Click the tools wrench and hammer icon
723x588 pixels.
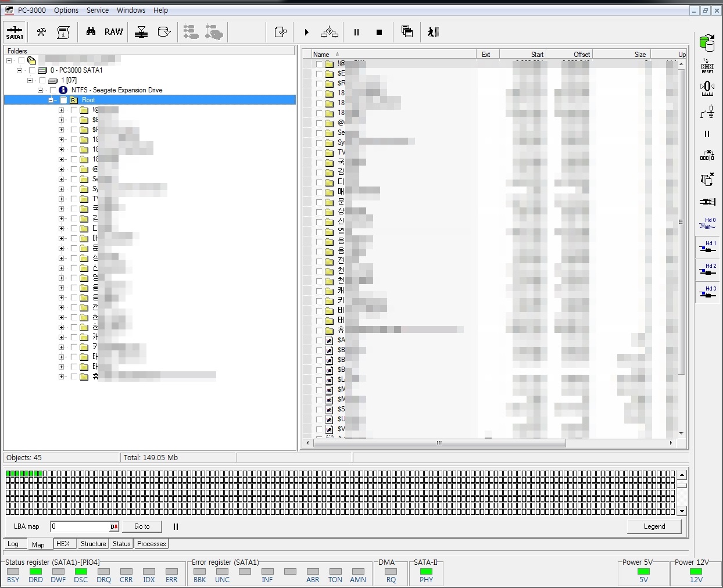coord(41,32)
